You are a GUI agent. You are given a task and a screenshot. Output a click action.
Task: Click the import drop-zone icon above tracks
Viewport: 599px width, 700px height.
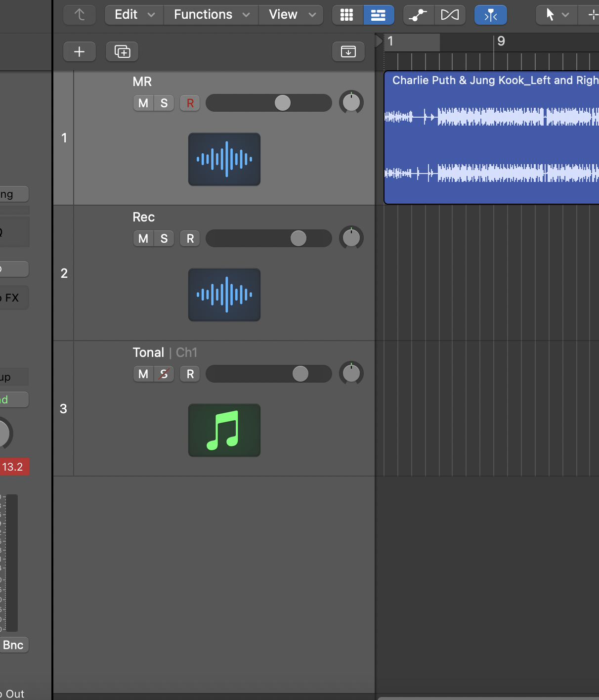coord(348,52)
